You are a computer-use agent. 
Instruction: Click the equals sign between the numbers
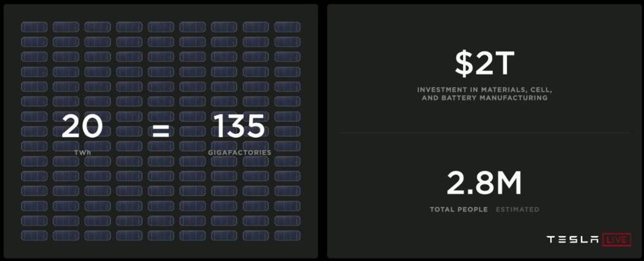(x=160, y=131)
